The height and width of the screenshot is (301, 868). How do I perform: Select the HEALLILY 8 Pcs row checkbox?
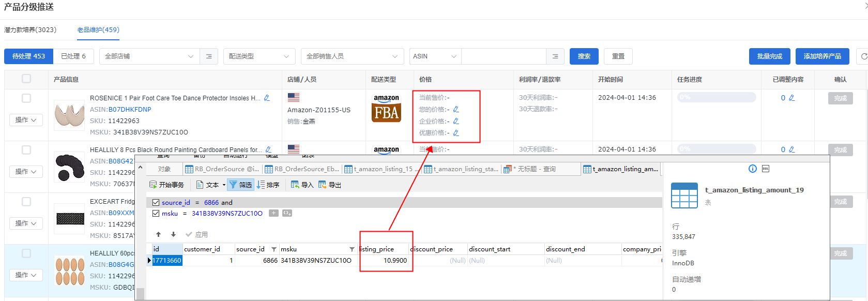(26, 150)
